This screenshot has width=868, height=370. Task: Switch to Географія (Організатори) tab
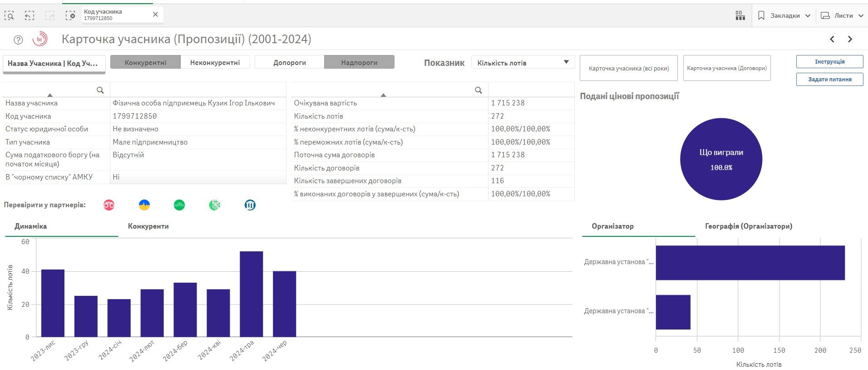tap(748, 226)
